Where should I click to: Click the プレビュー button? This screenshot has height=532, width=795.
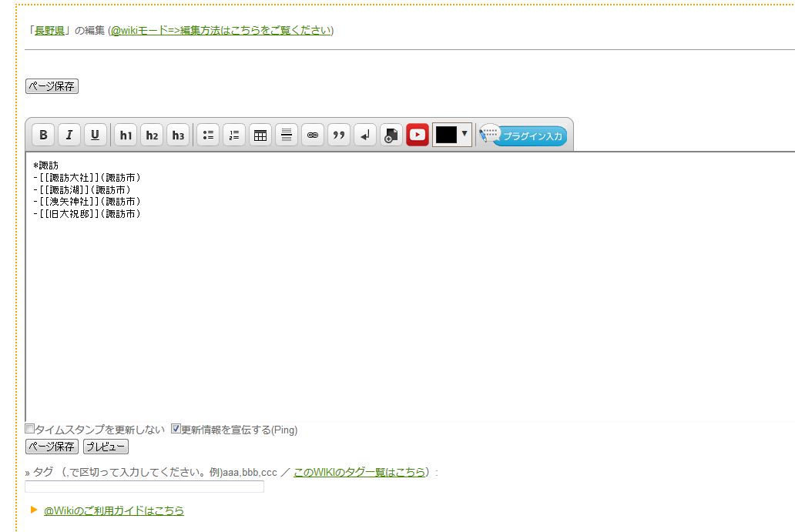click(106, 447)
